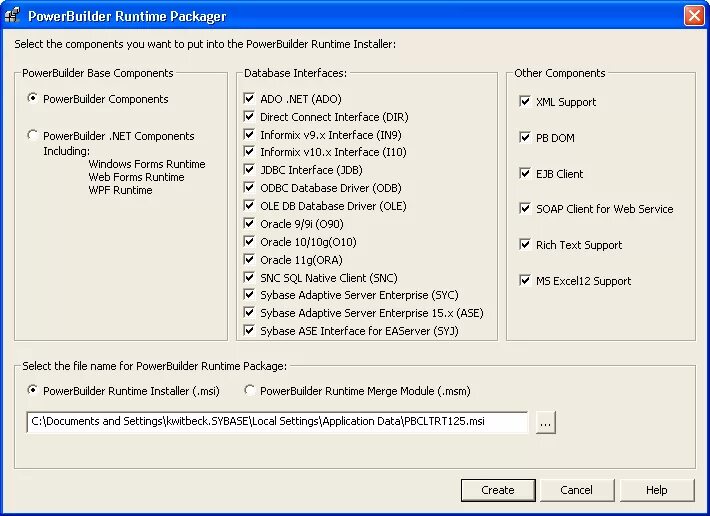Toggle PB DOM checkbox
This screenshot has height=516, width=710.
pyautogui.click(x=525, y=138)
